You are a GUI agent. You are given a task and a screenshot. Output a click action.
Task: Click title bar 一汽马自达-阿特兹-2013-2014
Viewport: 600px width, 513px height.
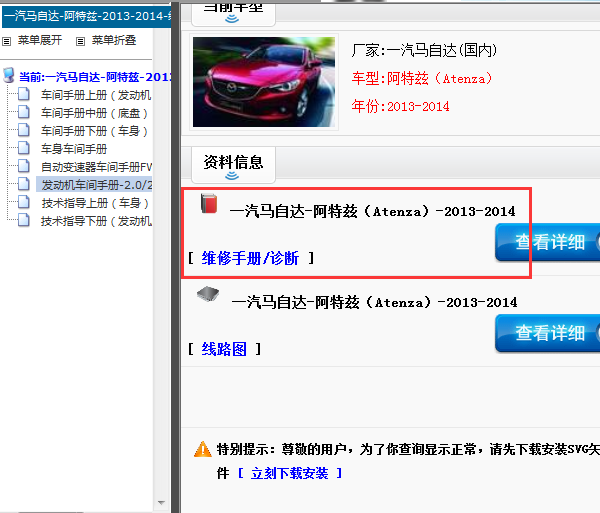[x=86, y=16]
